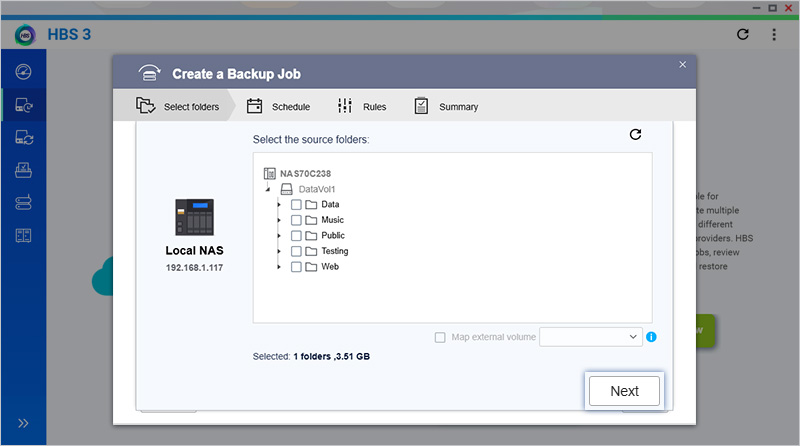Viewport: 800px width, 446px height.
Task: Expand the sidebar with double-chevron icon
Action: pyautogui.click(x=23, y=423)
